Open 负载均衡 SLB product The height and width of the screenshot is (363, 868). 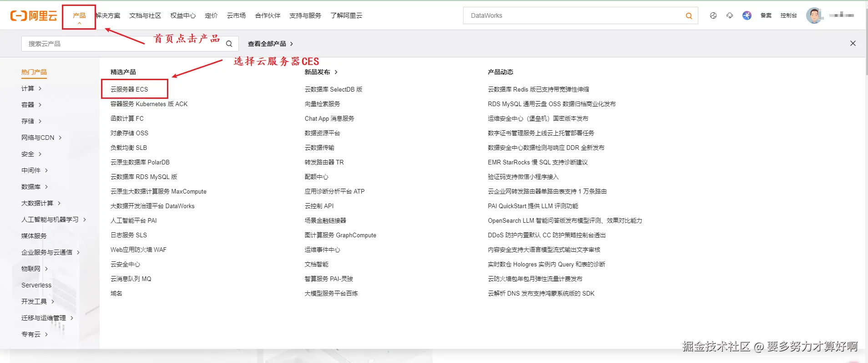click(129, 148)
